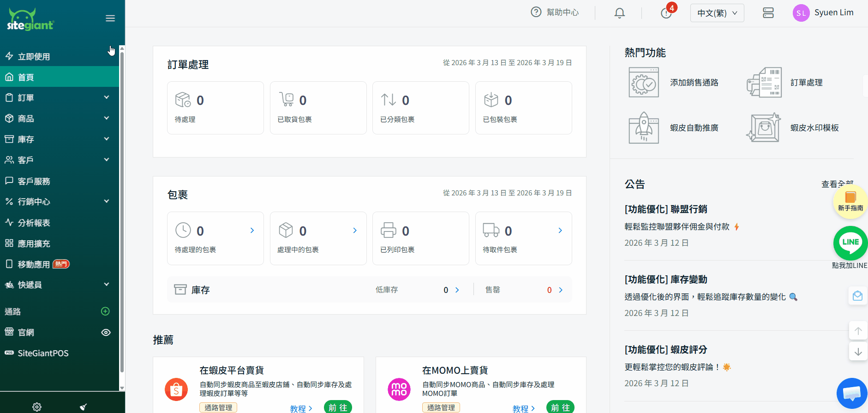Collapse sidebar using hamburger menu toggle
Viewport: 868px width, 413px height.
(110, 18)
